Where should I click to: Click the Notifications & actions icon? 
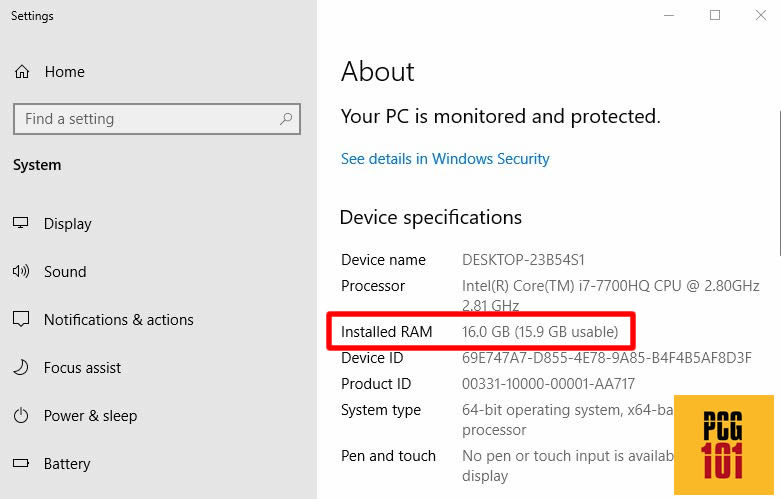pyautogui.click(x=21, y=320)
